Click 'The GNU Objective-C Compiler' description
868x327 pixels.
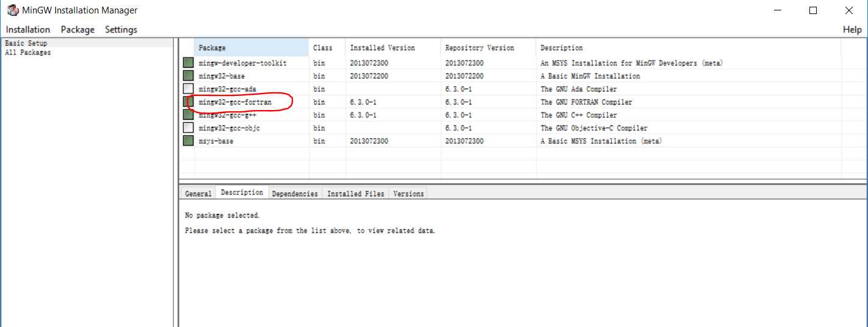tap(594, 128)
